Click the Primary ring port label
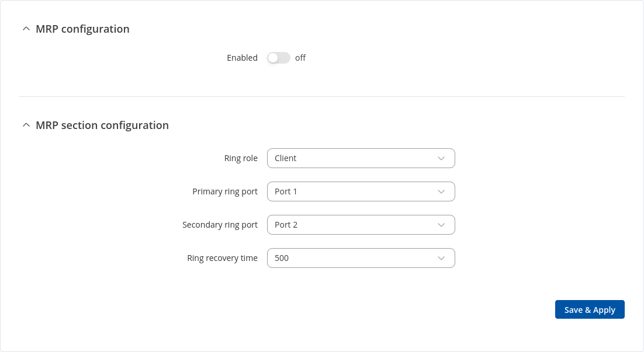Viewport: 644px width, 352px height. point(225,191)
